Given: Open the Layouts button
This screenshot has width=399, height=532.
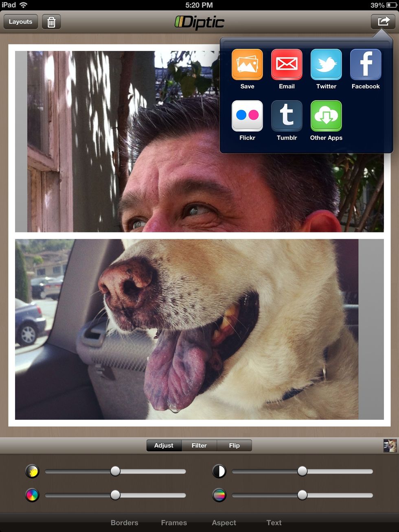Looking at the screenshot, I should tap(20, 22).
